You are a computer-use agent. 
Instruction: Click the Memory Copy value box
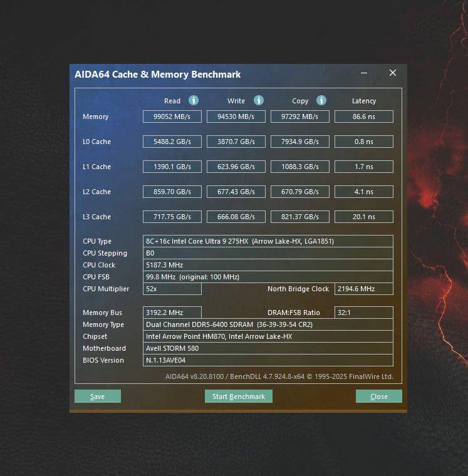pyautogui.click(x=300, y=116)
